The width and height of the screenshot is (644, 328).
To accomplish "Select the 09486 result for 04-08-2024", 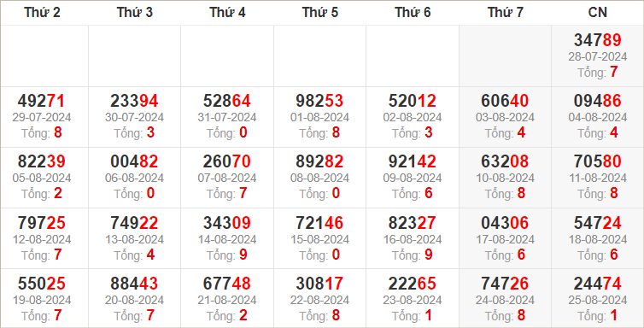I will 598,101.
